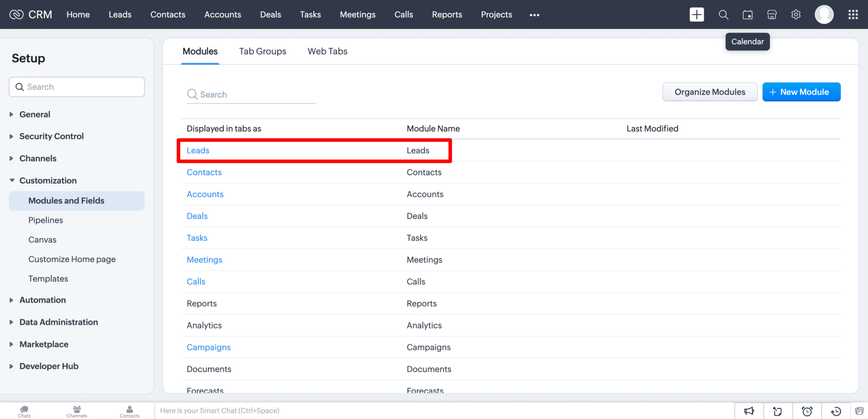Open Projects in top navigation
868x419 pixels.
[497, 14]
